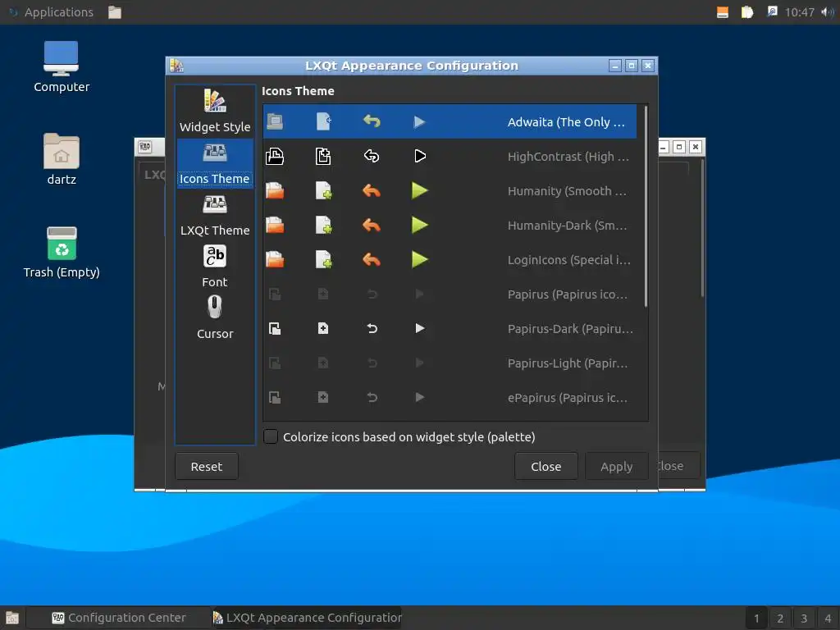Viewport: 840px width, 630px height.
Task: Switch to workspace 2
Action: 780,619
